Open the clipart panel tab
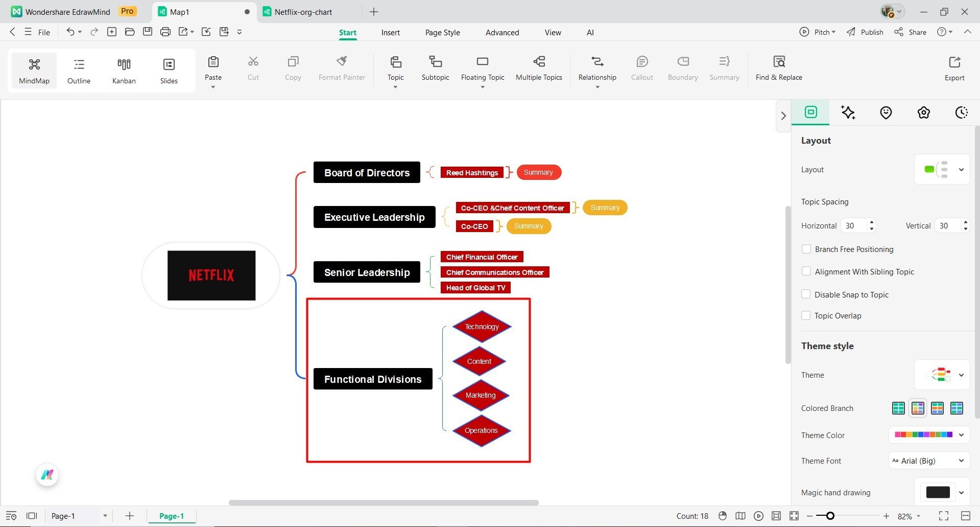980x527 pixels. click(x=923, y=112)
